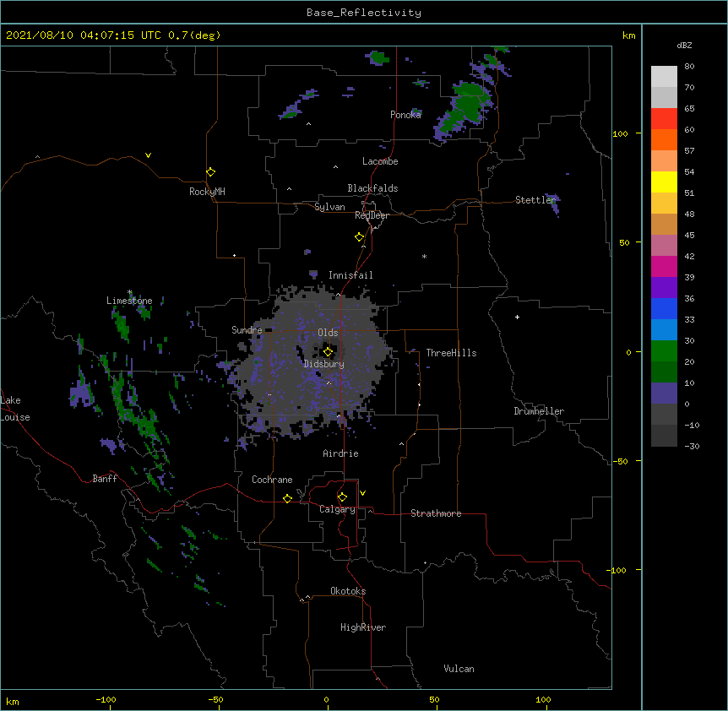Select the pink 45-42 dBZ legend swatch
Image resolution: width=728 pixels, height=711 pixels.
tap(664, 246)
